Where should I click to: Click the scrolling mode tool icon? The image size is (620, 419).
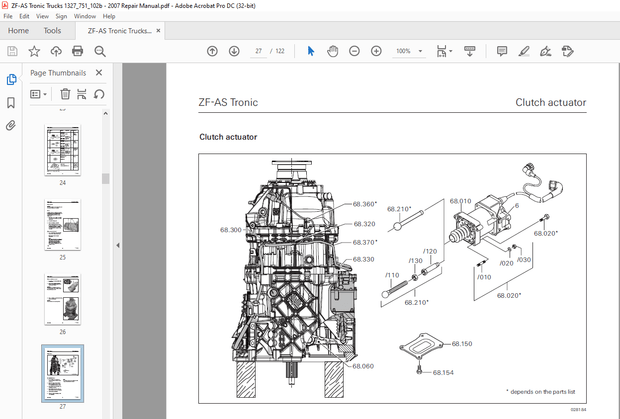tap(470, 51)
